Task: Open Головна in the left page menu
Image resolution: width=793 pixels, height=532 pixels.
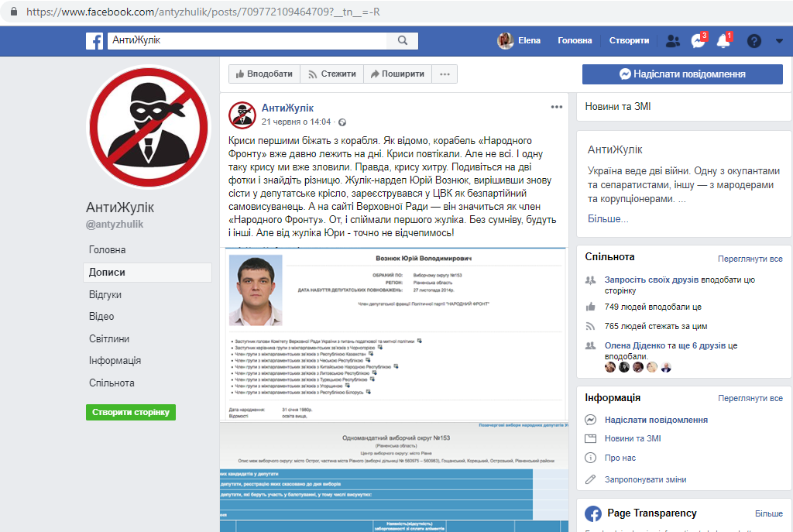Action: pyautogui.click(x=107, y=250)
